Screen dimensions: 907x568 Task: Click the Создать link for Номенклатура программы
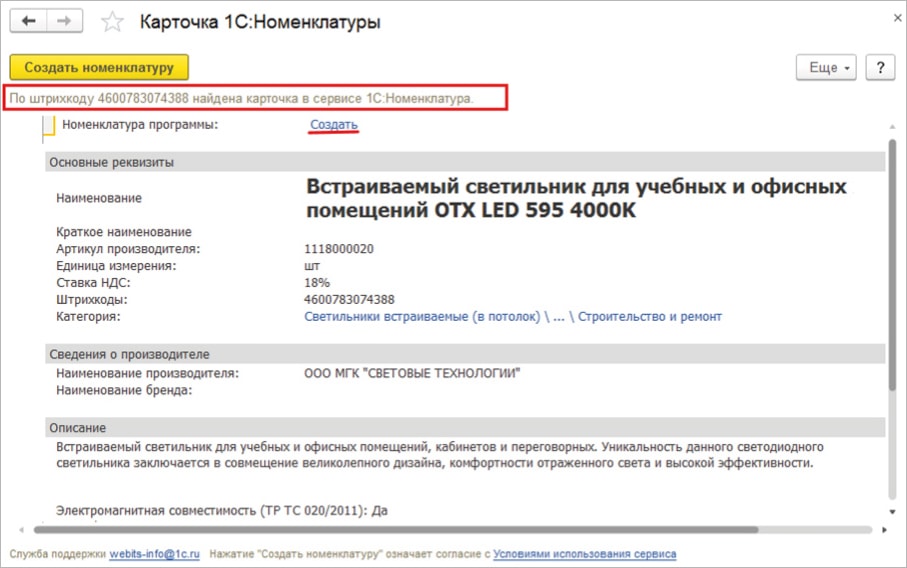[x=333, y=125]
